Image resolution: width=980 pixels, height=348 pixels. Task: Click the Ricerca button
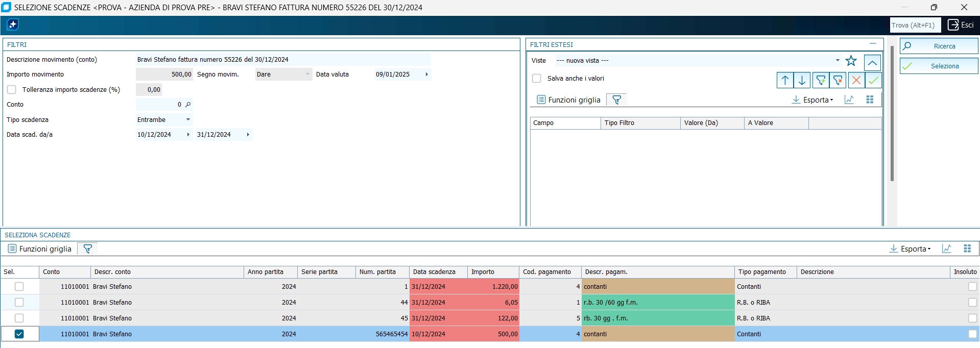pyautogui.click(x=939, y=46)
